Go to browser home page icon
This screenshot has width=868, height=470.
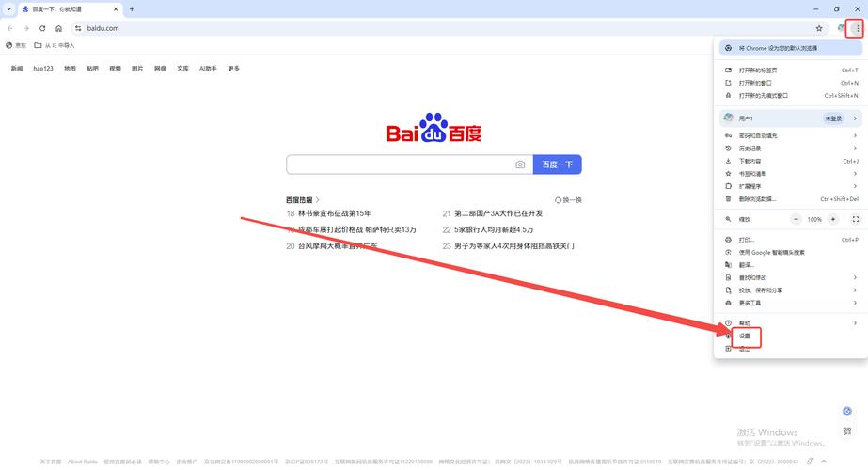(58, 28)
